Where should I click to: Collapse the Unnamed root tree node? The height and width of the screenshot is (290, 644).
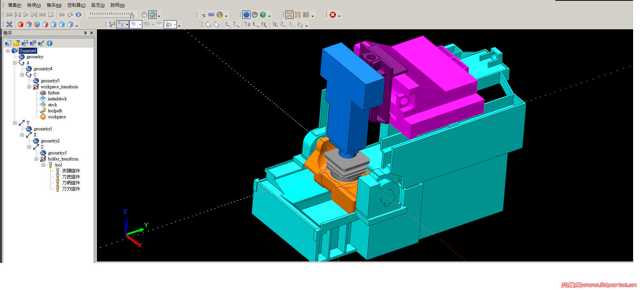pyautogui.click(x=8, y=51)
